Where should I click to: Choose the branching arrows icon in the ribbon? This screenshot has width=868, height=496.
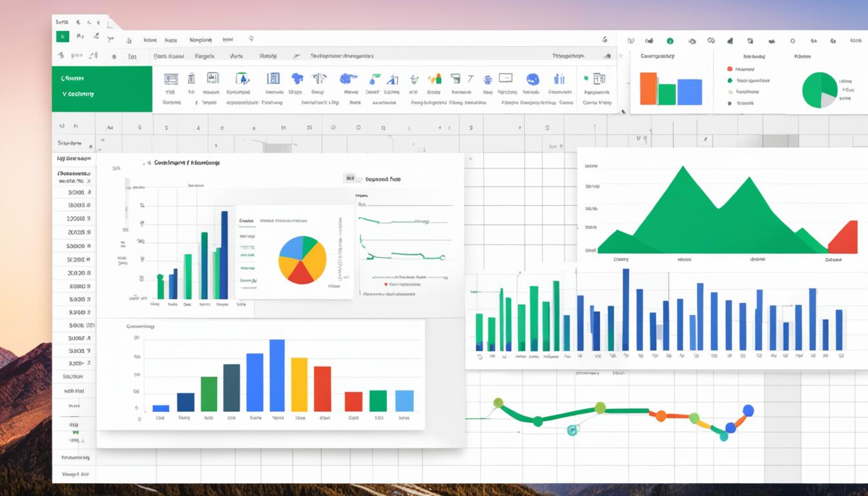(x=320, y=78)
